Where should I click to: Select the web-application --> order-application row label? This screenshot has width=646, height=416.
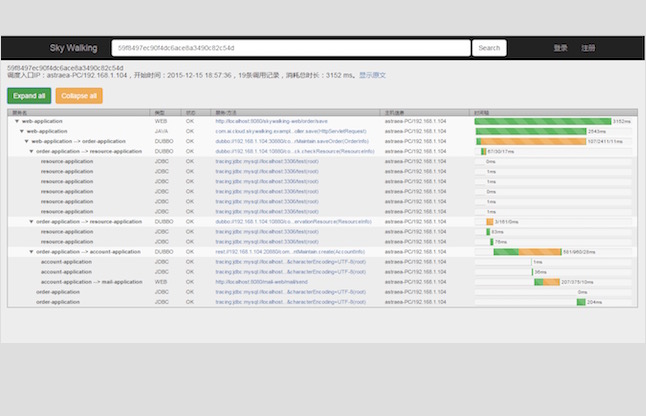[x=78, y=141]
